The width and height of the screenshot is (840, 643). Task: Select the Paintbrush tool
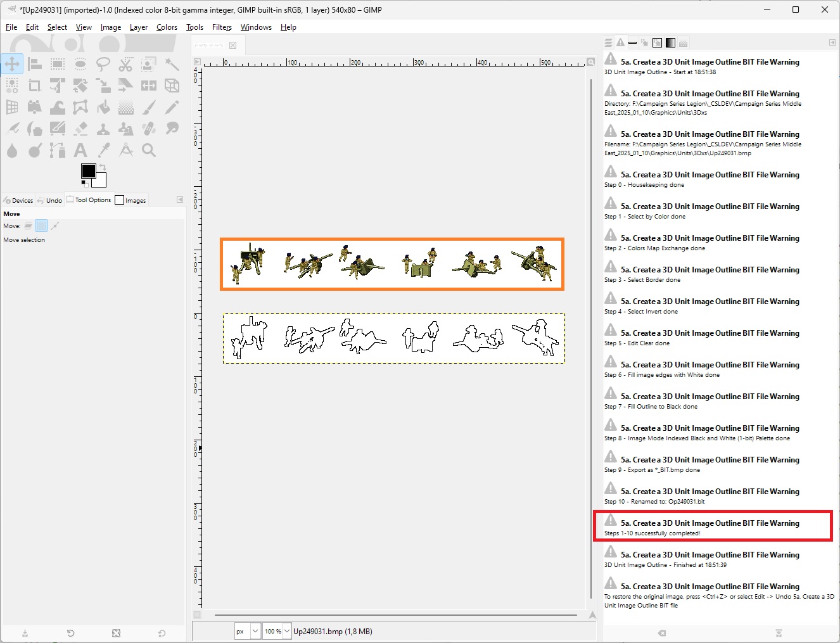[149, 107]
